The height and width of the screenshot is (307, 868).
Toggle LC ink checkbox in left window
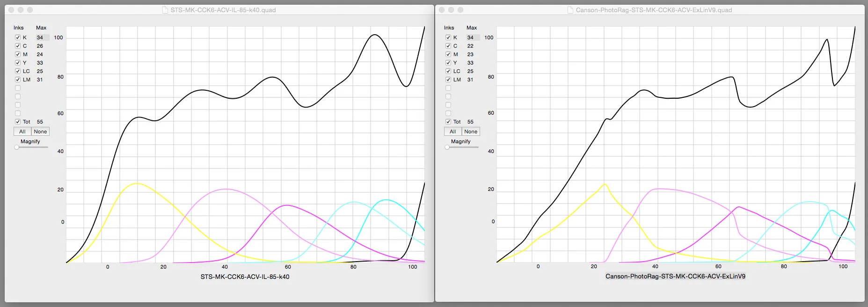click(x=18, y=71)
